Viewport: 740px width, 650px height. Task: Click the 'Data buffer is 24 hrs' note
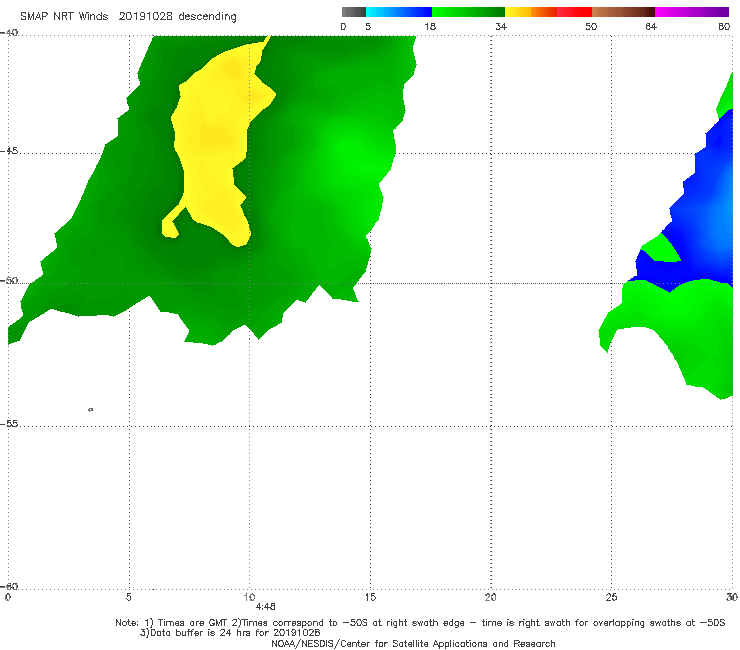click(230, 633)
